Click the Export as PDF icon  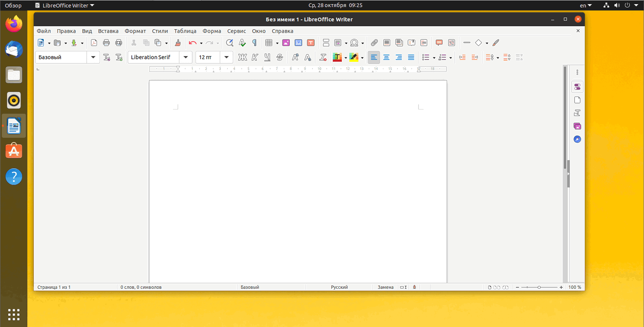pyautogui.click(x=94, y=42)
